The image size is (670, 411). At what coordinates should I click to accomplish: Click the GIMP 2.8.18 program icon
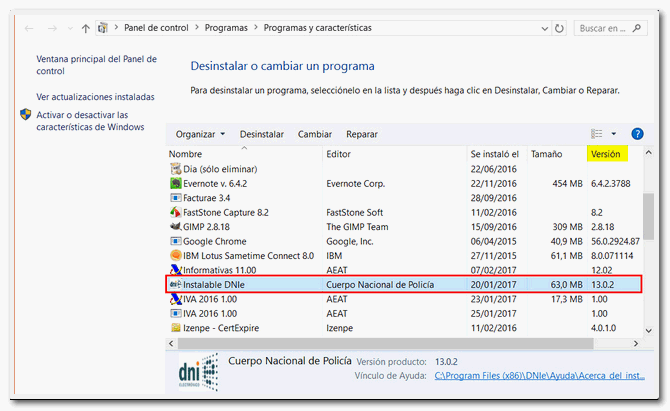tap(175, 227)
